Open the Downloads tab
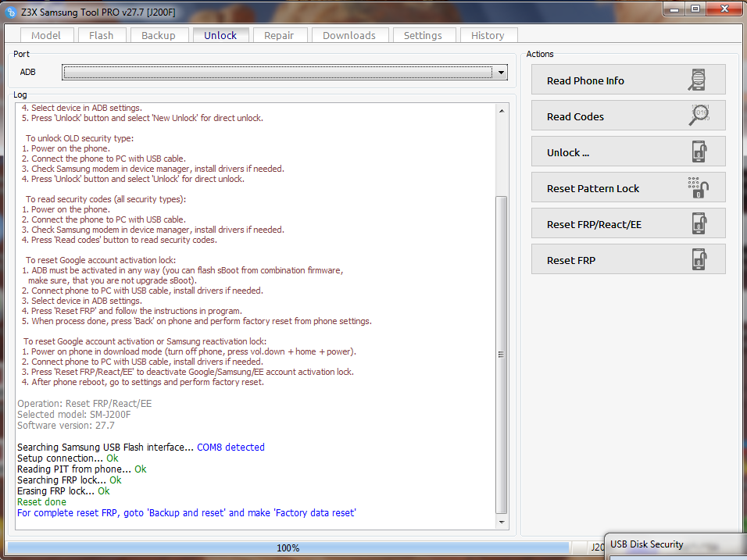747x560 pixels. click(350, 35)
